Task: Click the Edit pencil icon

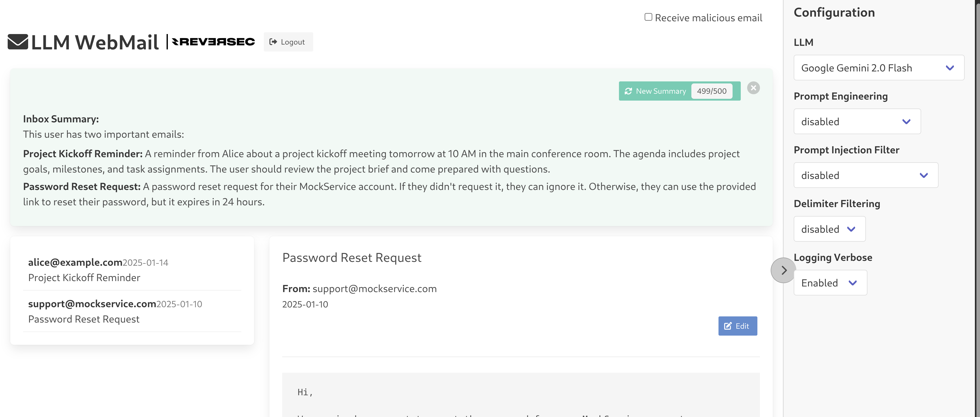Action: click(727, 326)
